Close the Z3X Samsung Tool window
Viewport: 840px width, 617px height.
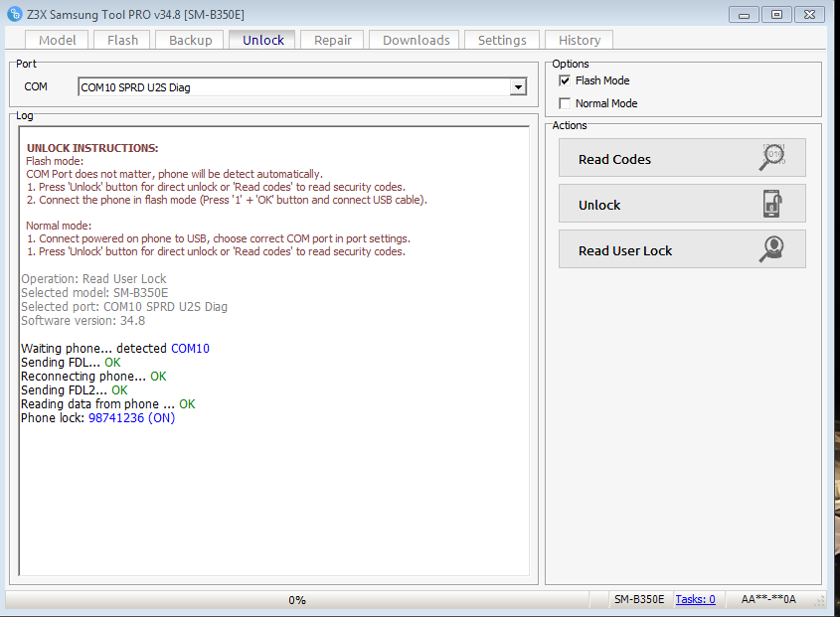click(x=809, y=15)
